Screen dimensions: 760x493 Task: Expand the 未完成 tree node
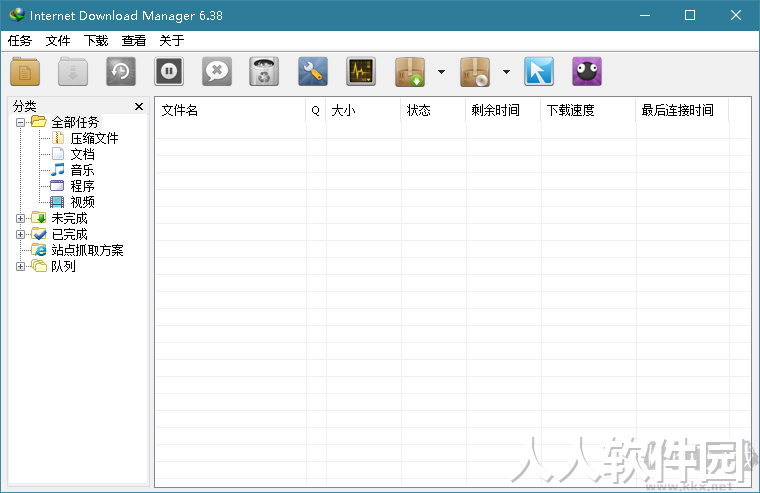pos(20,218)
